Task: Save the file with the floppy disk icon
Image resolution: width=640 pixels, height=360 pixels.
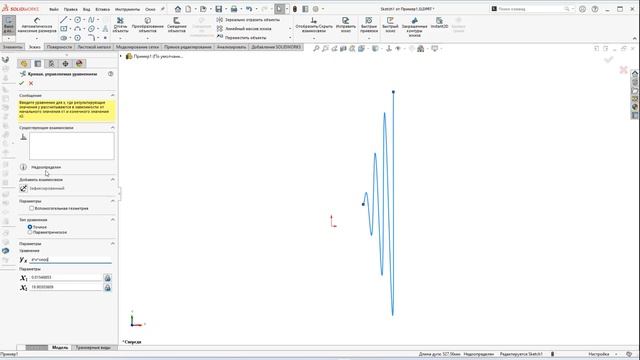Action: [x=219, y=9]
